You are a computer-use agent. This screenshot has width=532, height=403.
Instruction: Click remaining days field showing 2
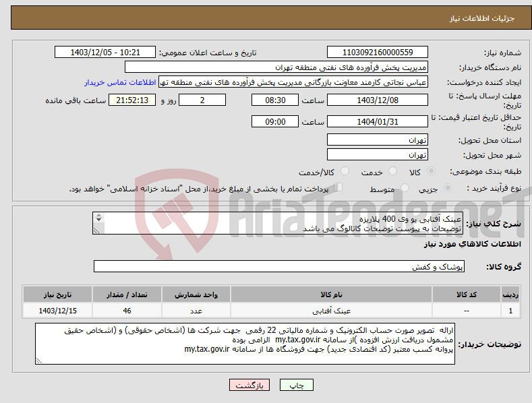coord(202,100)
